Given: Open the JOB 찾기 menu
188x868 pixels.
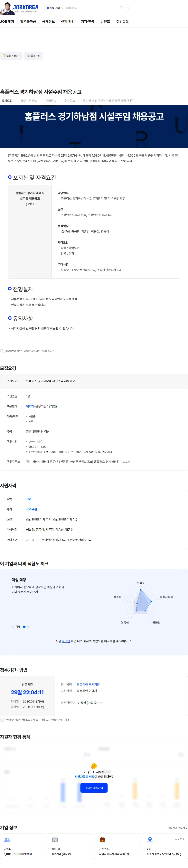Looking at the screenshot, I should (x=7, y=22).
